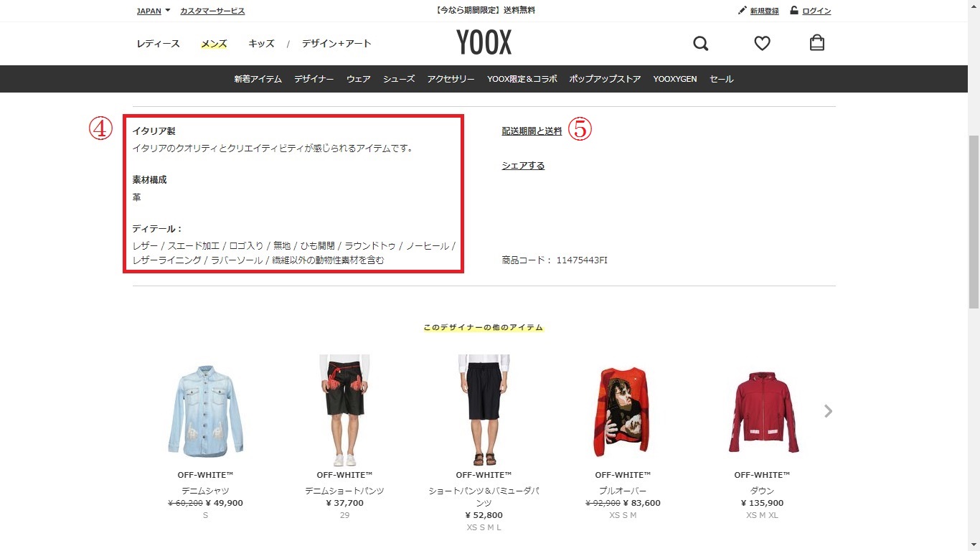The height and width of the screenshot is (551, 980).
Task: Click the pencil icon next to 新規登録
Action: pyautogui.click(x=742, y=11)
